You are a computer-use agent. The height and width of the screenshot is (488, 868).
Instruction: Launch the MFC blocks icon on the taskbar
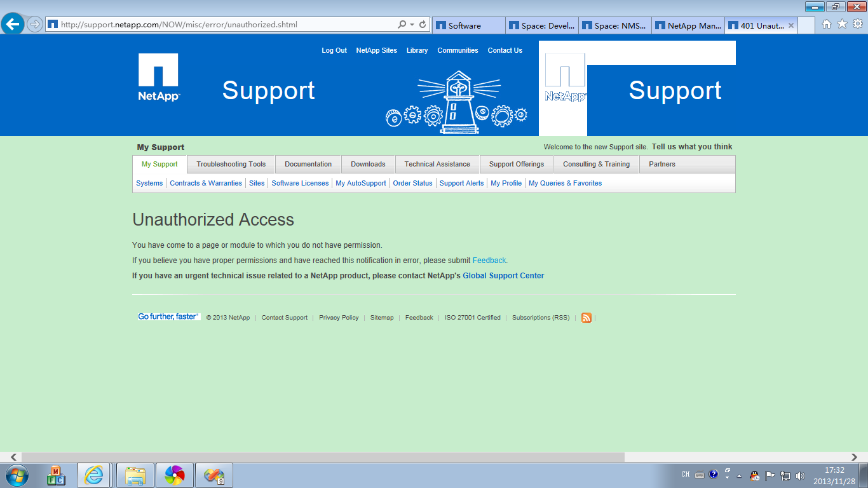pos(56,475)
